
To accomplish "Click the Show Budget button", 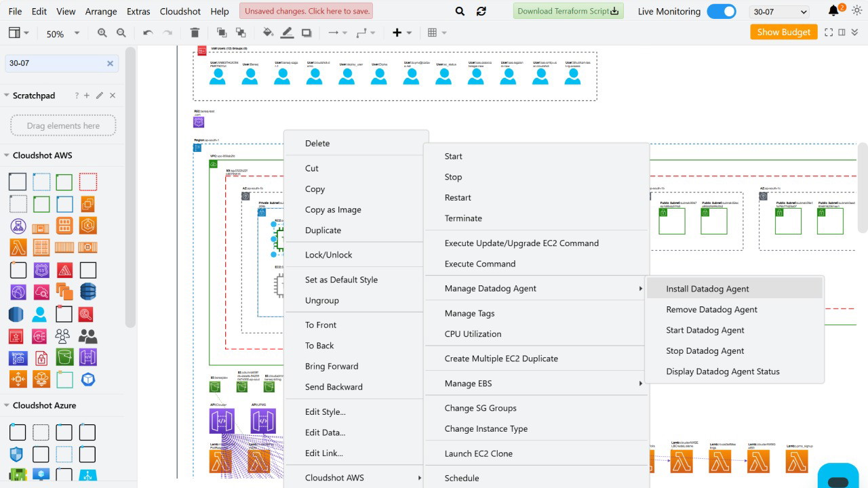I will 783,32.
